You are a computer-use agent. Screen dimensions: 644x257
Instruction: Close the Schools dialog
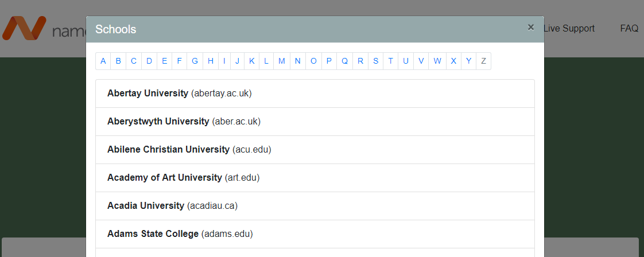(x=530, y=27)
